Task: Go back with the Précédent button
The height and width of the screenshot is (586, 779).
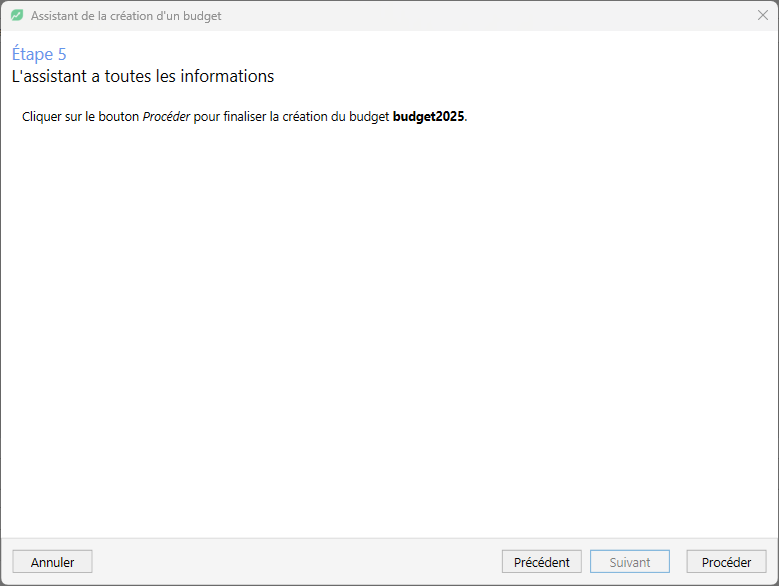Action: [x=541, y=562]
